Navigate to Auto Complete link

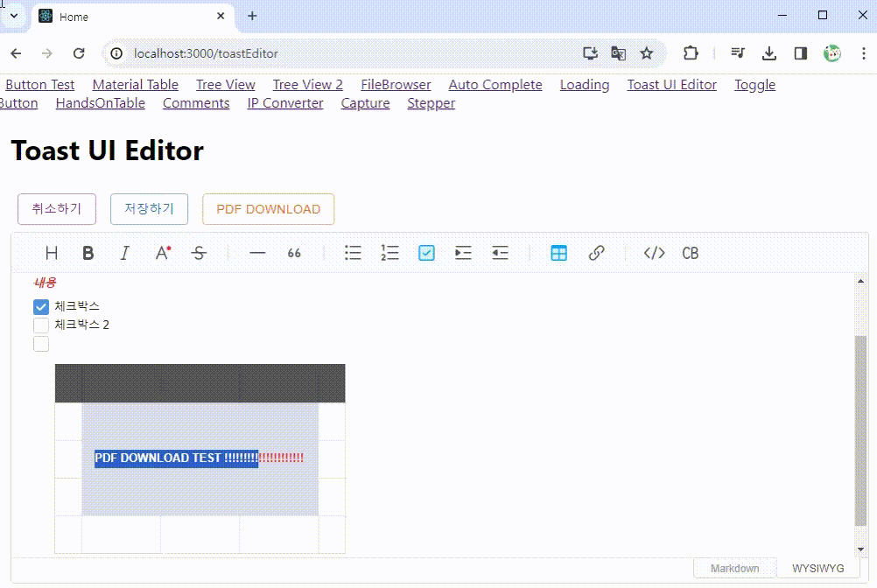(x=495, y=85)
